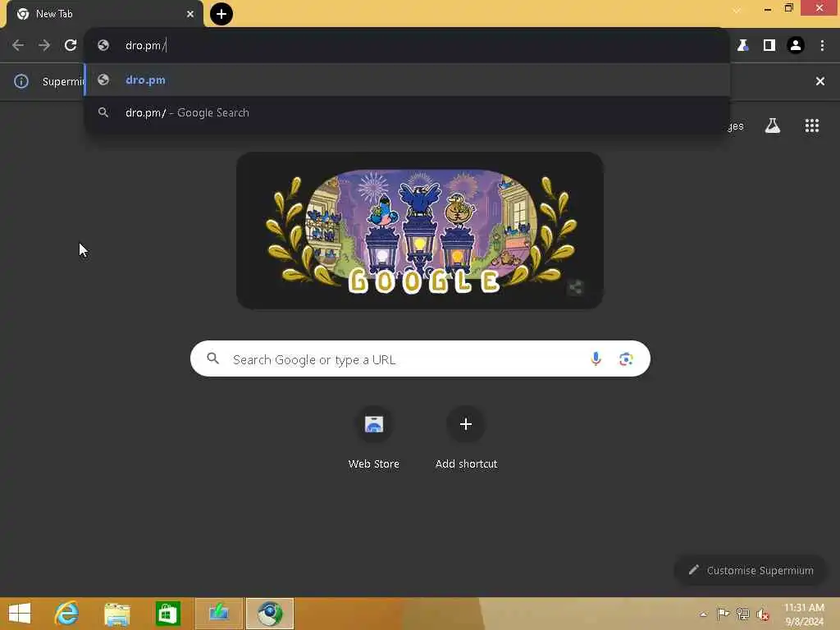The width and height of the screenshot is (840, 630).
Task: Launch Internet Explorer from the taskbar
Action: point(66,614)
